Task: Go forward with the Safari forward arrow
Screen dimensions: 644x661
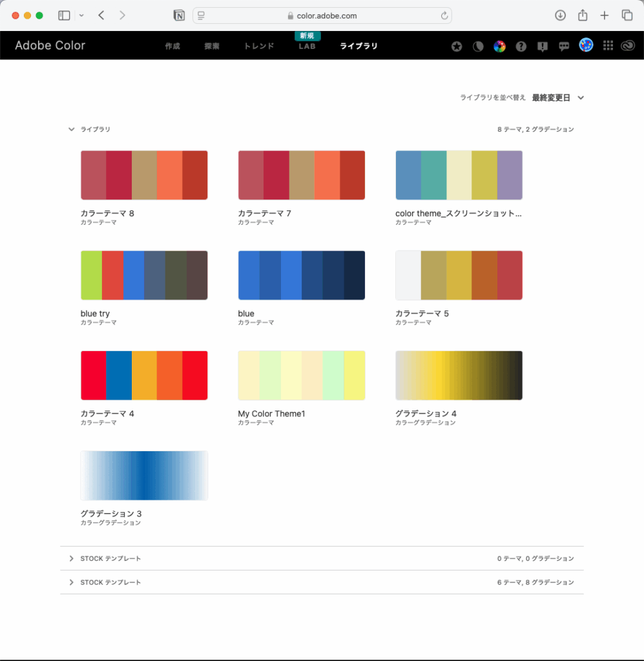Action: tap(122, 15)
